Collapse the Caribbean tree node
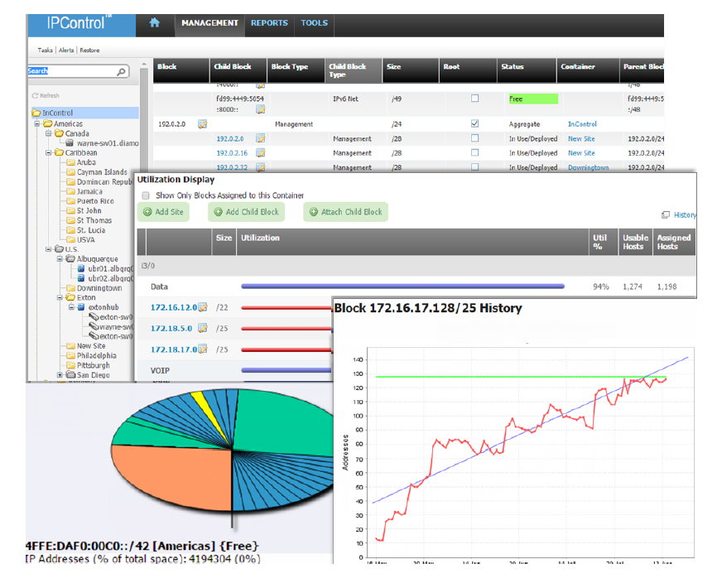Screen dimensions: 722x588 49,153
